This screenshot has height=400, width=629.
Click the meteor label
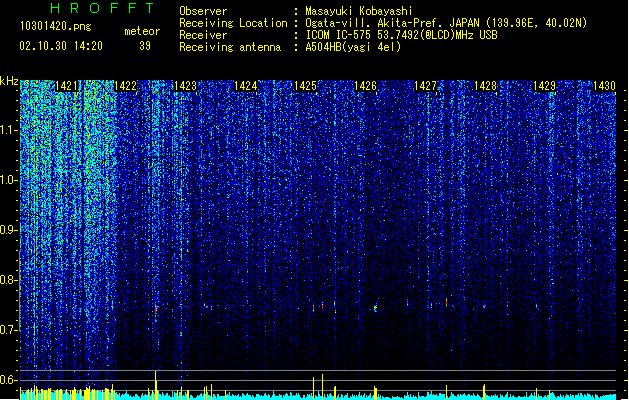(x=142, y=31)
